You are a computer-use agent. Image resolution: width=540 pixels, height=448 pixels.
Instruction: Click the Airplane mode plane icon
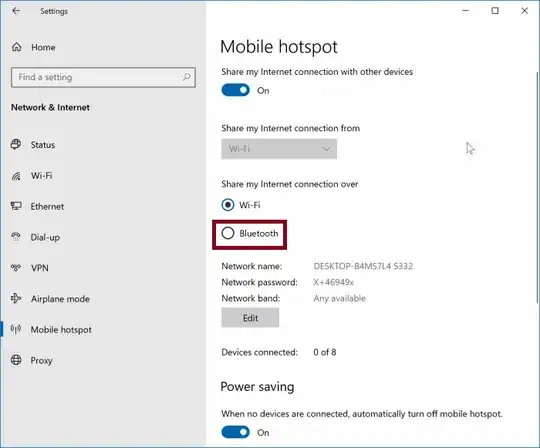point(16,298)
